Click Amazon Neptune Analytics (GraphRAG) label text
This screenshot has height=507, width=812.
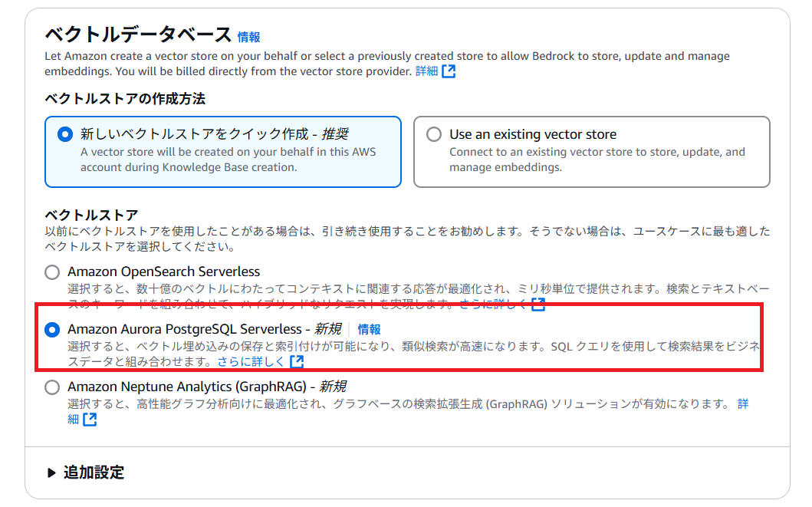point(206,387)
